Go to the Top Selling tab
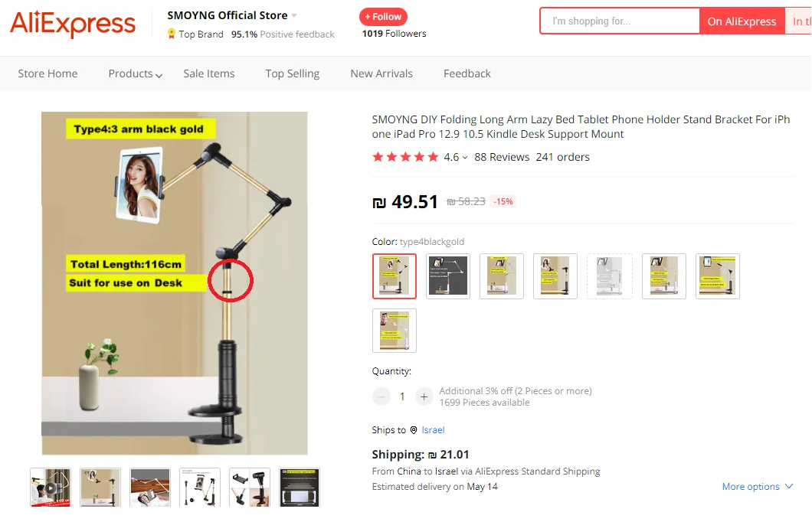 click(292, 73)
